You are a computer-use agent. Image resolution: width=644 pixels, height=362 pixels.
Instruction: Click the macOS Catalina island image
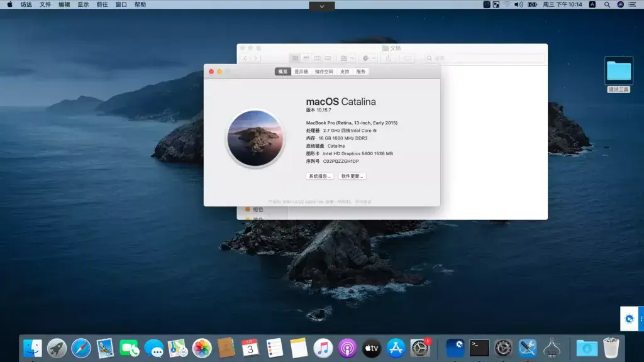pos(255,138)
